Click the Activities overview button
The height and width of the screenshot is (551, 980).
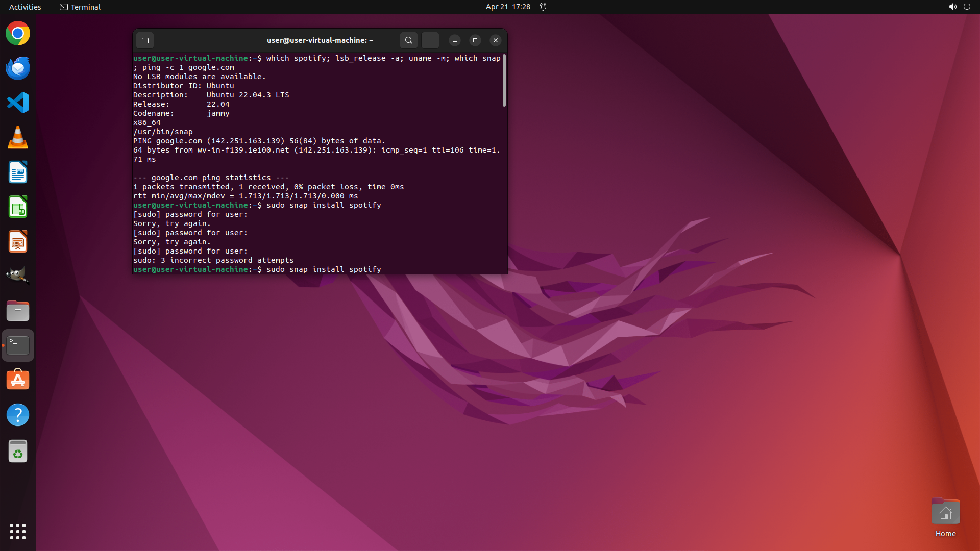pyautogui.click(x=25, y=7)
